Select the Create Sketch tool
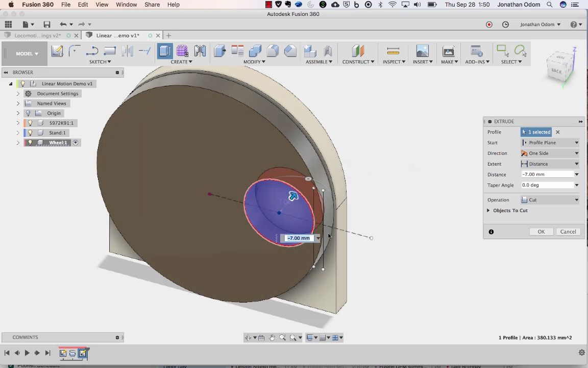The height and width of the screenshot is (368, 588). (x=57, y=51)
